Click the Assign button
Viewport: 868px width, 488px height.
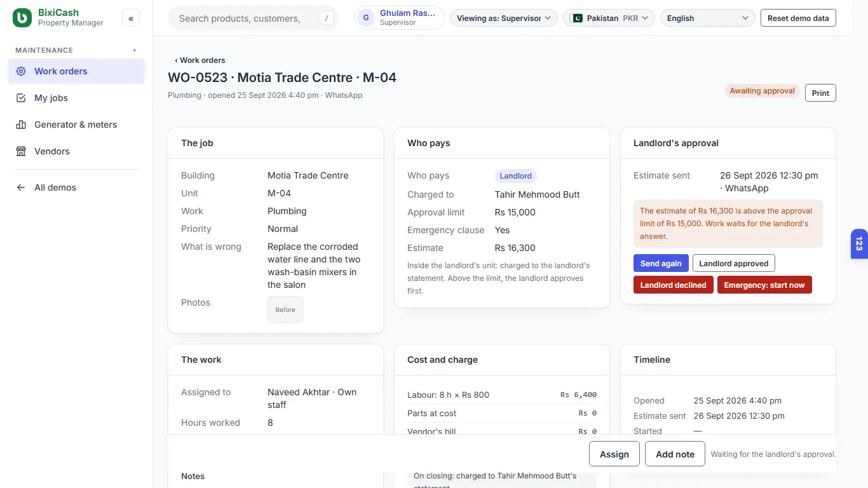[614, 454]
